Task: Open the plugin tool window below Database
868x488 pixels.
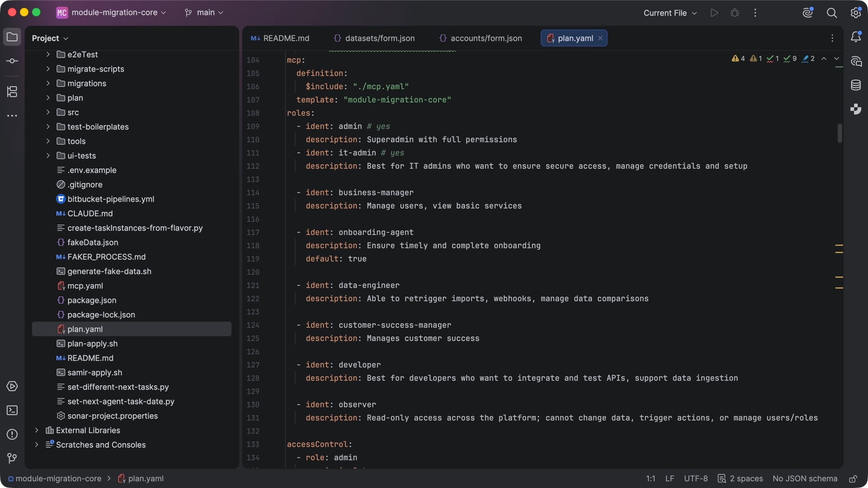Action: 856,109
